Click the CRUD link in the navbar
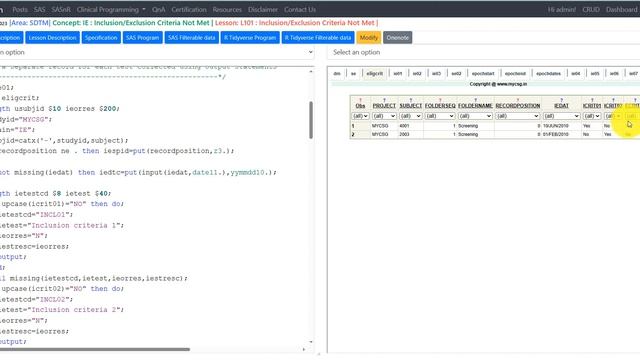 click(591, 9)
